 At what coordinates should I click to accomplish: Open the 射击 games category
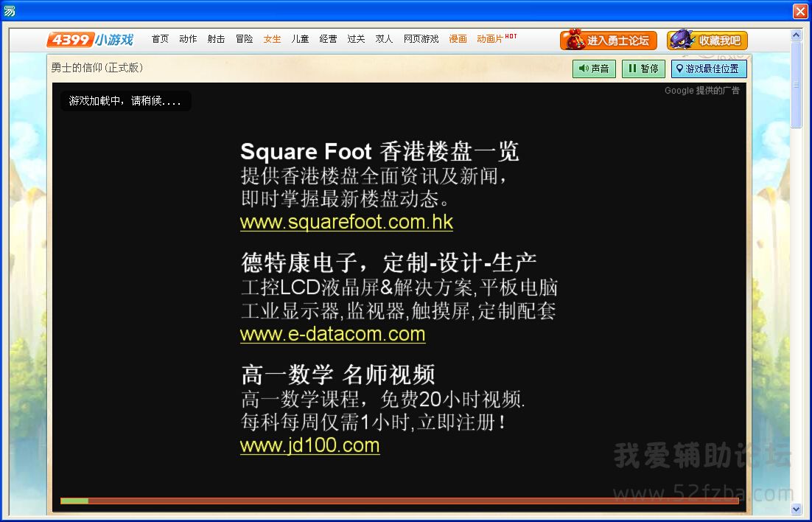click(216, 39)
